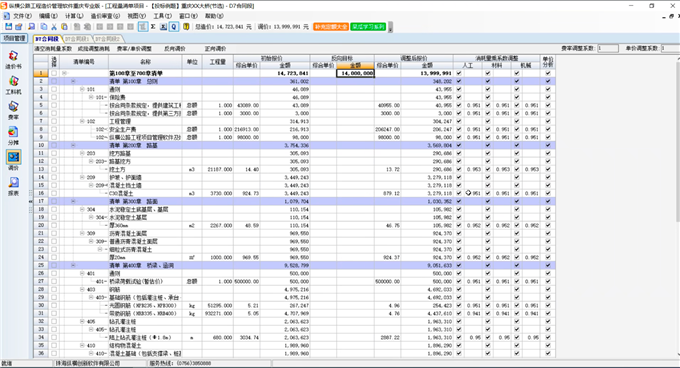
Task: Tick the selection checkbox in row 1
Action: pos(54,73)
